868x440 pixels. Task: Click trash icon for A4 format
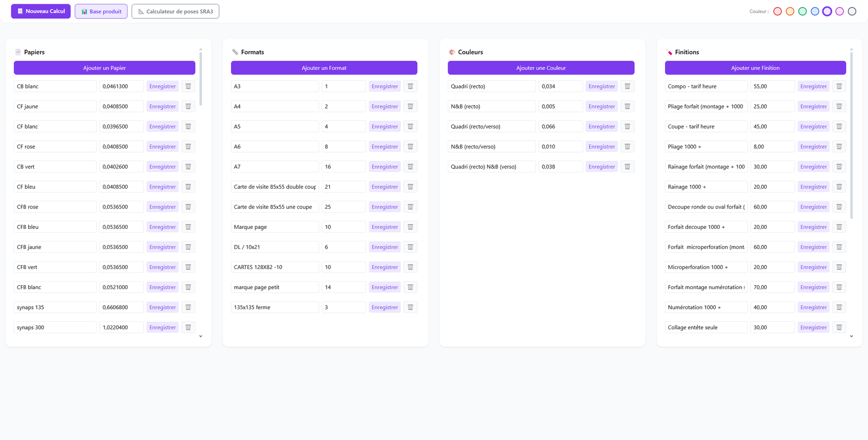410,106
